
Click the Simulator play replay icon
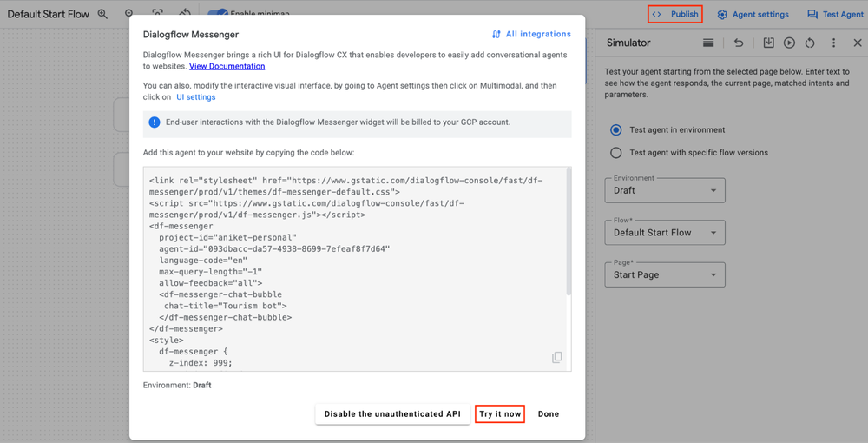[789, 43]
